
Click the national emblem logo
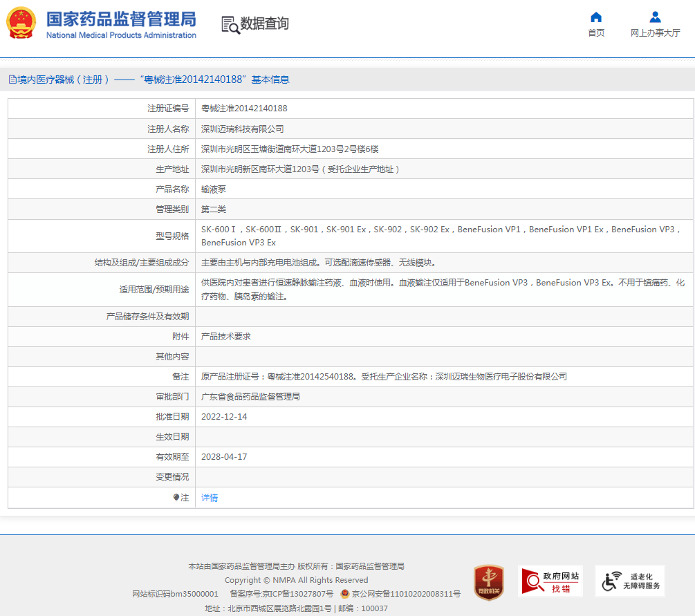(x=21, y=24)
